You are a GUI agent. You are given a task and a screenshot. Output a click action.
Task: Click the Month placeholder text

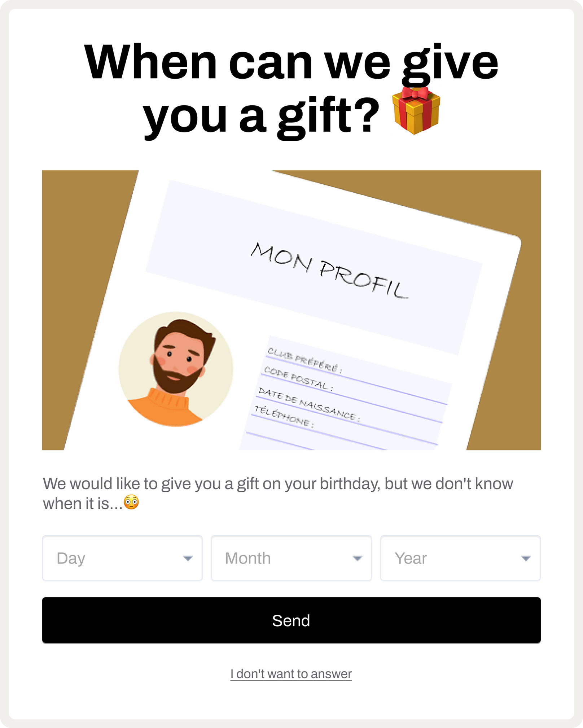coord(248,558)
